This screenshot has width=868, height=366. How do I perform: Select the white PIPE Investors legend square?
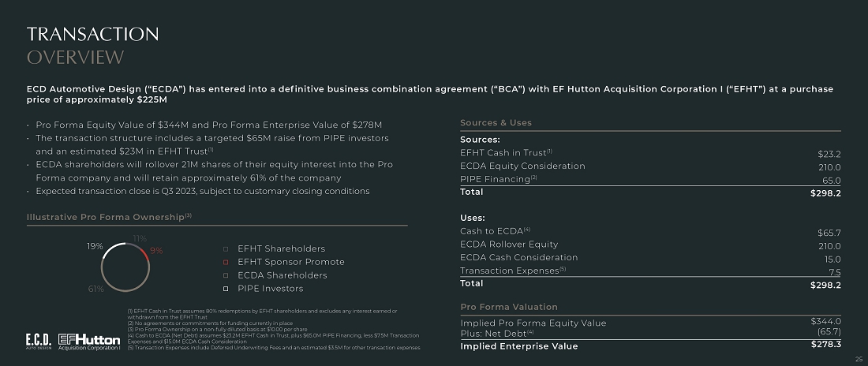(x=226, y=289)
